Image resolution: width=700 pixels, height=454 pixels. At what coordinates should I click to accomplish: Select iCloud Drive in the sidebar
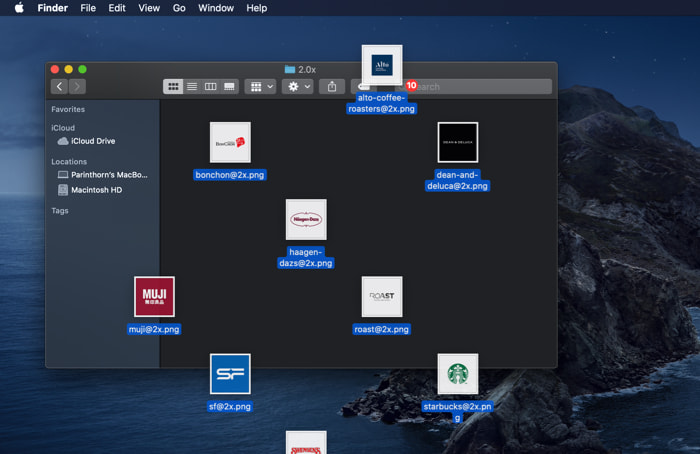pos(92,141)
